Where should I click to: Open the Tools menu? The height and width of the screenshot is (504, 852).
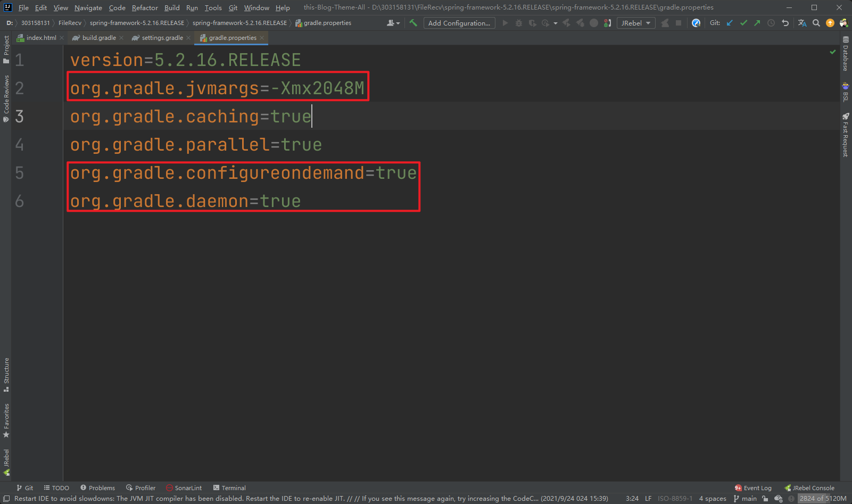click(213, 7)
